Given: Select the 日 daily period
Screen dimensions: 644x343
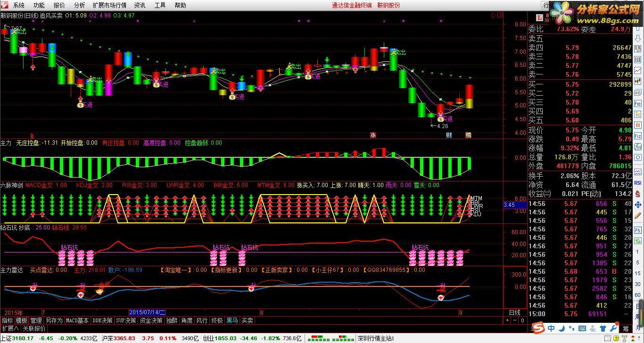Looking at the screenshot, I should click(x=638, y=306).
